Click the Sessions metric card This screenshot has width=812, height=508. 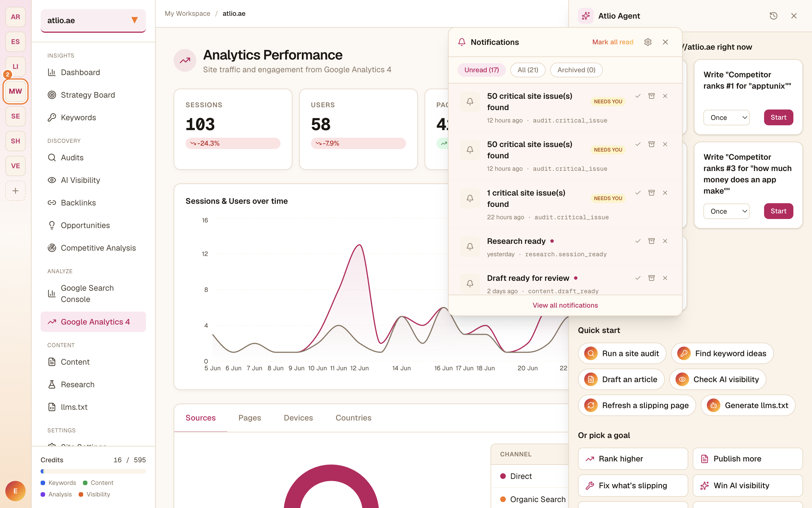pyautogui.click(x=233, y=129)
